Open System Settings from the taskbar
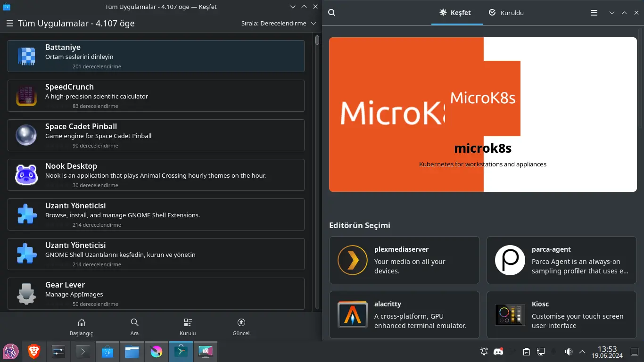Viewport: 644px width, 362px height. 58,352
